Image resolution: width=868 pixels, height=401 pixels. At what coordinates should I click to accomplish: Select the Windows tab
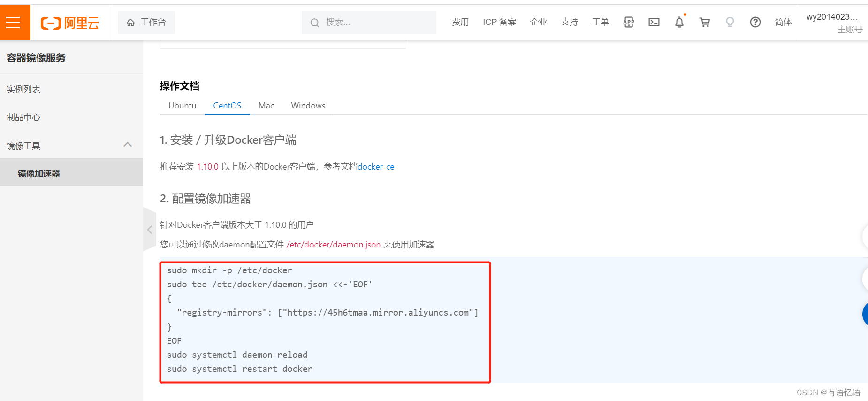[x=308, y=106]
